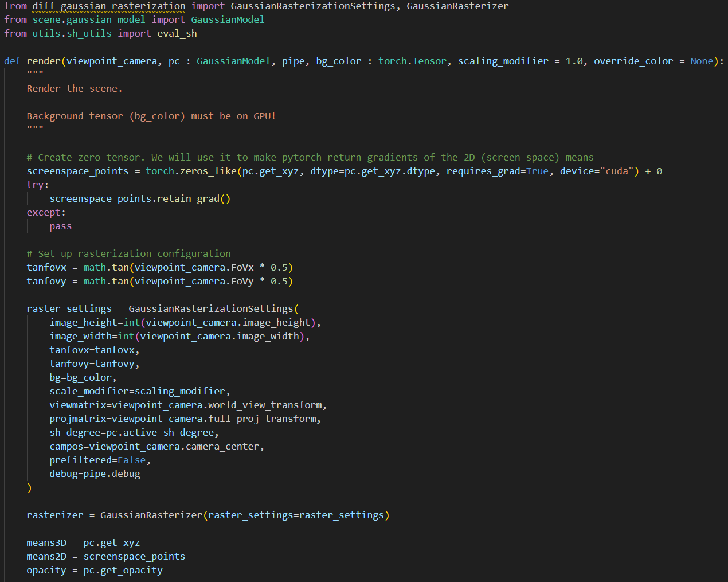
Task: Click the 'rasterizer' variable in the GaussianRasterizer assignment
Action: [x=55, y=515]
